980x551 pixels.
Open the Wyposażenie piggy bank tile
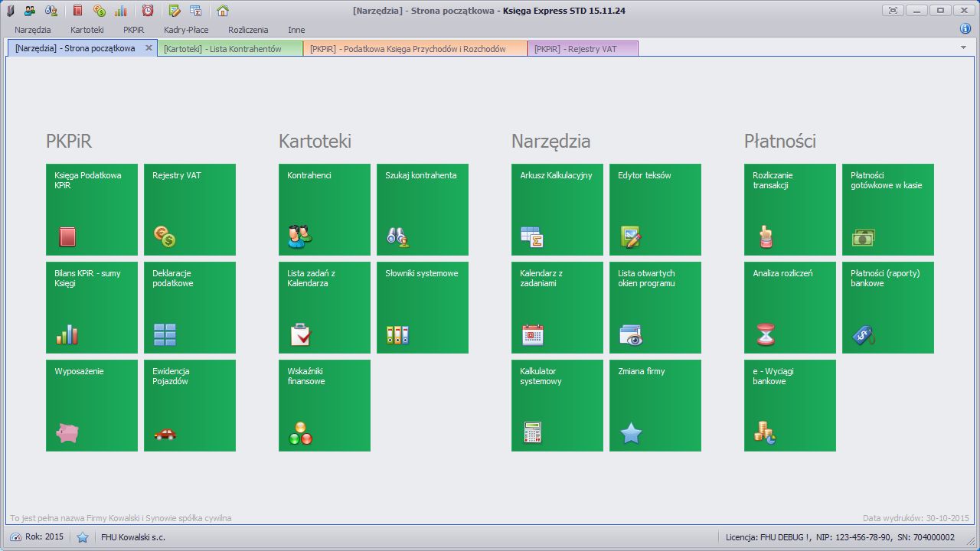click(92, 406)
